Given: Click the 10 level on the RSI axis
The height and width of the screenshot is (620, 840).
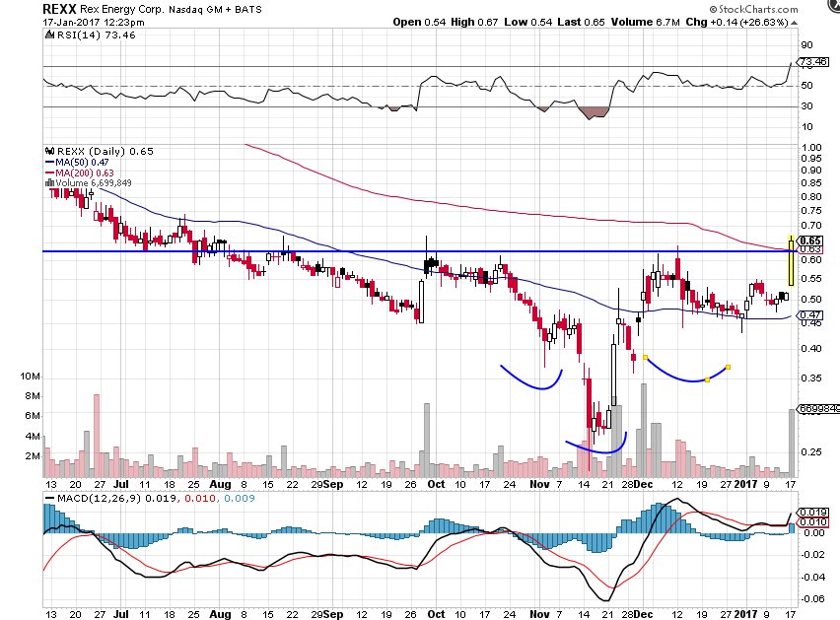Looking at the screenshot, I should 806,127.
